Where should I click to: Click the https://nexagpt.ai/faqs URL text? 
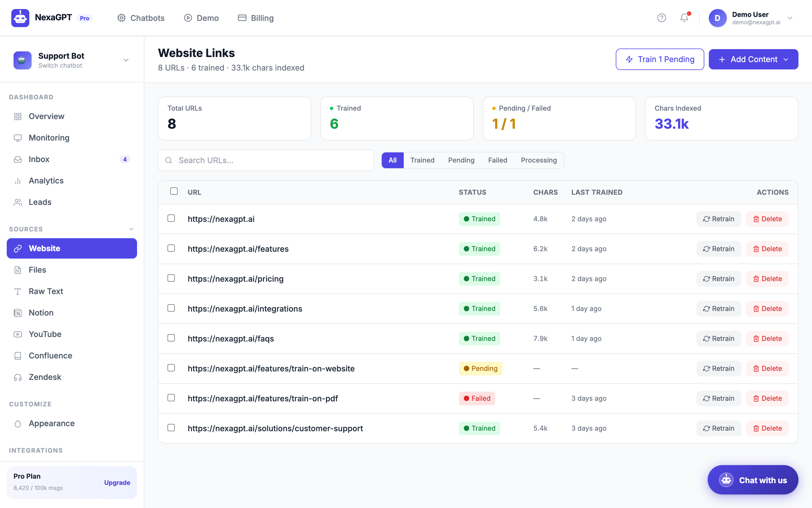point(231,339)
